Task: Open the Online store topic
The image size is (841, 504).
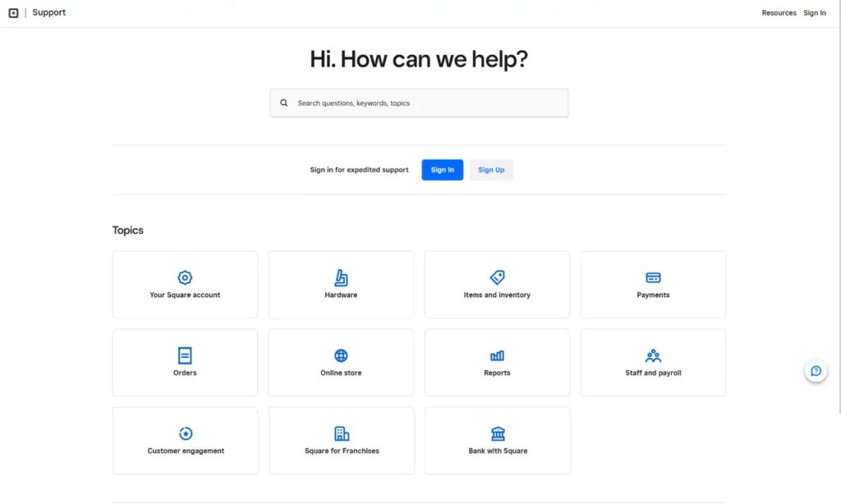Action: 341,362
